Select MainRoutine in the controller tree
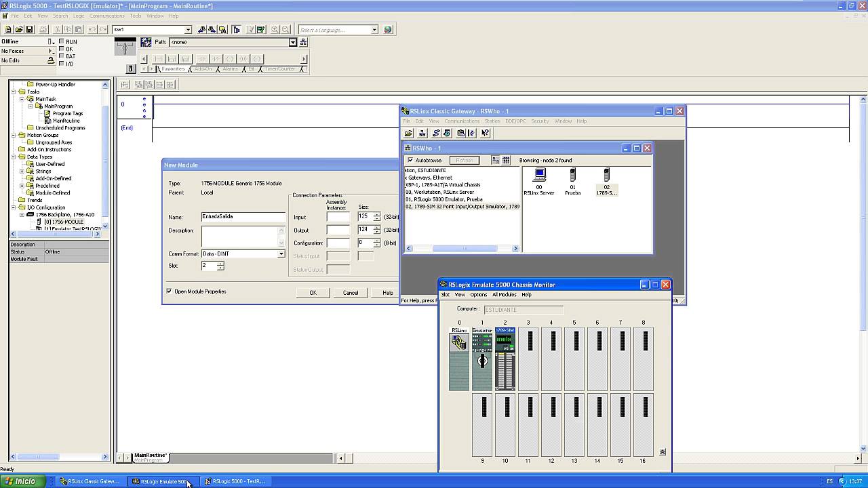 pyautogui.click(x=66, y=121)
